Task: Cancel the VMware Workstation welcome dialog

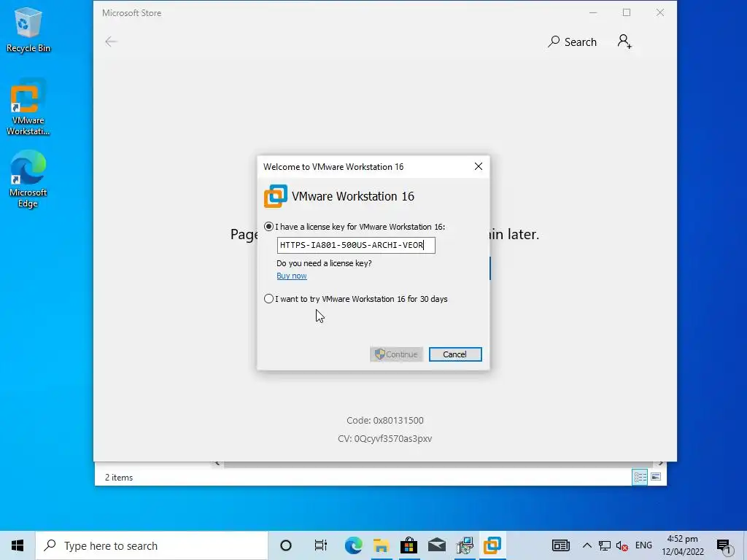Action: (x=455, y=354)
